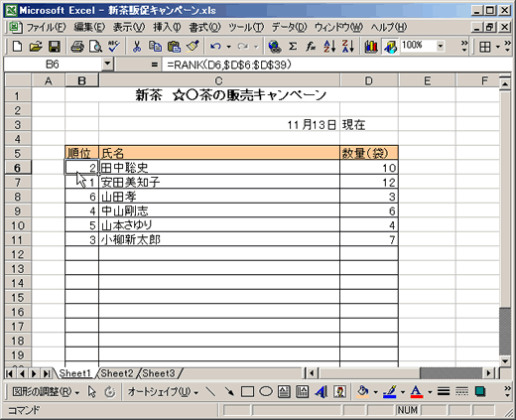Insert hyperlink globe icon
Viewport: 516px width, 420px height.
tap(275, 46)
